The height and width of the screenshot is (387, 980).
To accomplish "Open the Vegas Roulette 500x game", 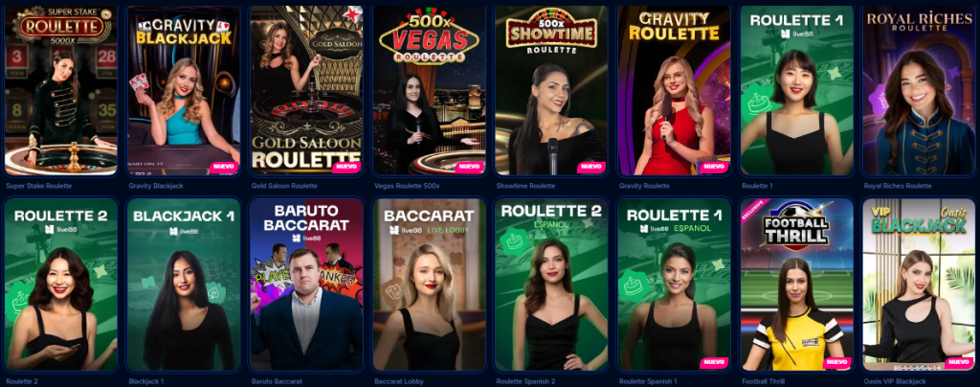I will click(428, 91).
